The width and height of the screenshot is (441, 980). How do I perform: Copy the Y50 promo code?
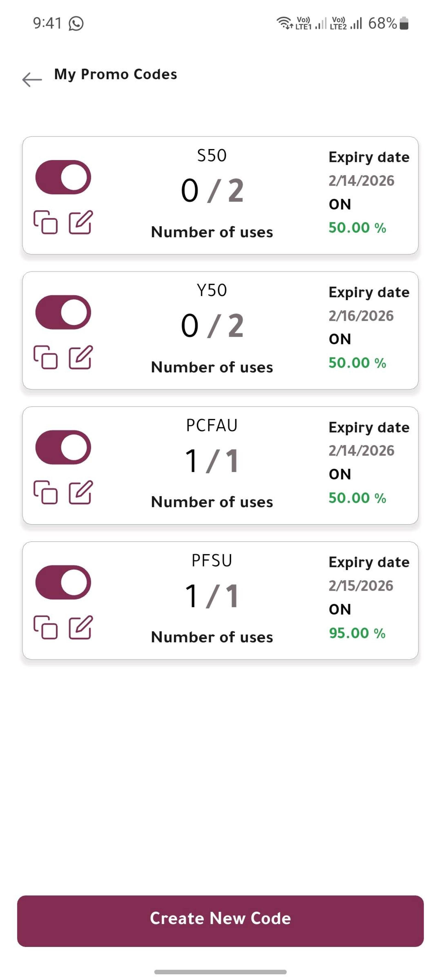[x=46, y=357]
